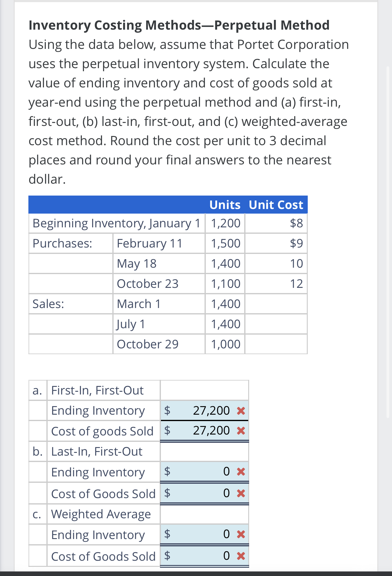Screen dimensions: 392x576
Task: Click the red X beside FIFO Ending Inventory
Action: 241,411
